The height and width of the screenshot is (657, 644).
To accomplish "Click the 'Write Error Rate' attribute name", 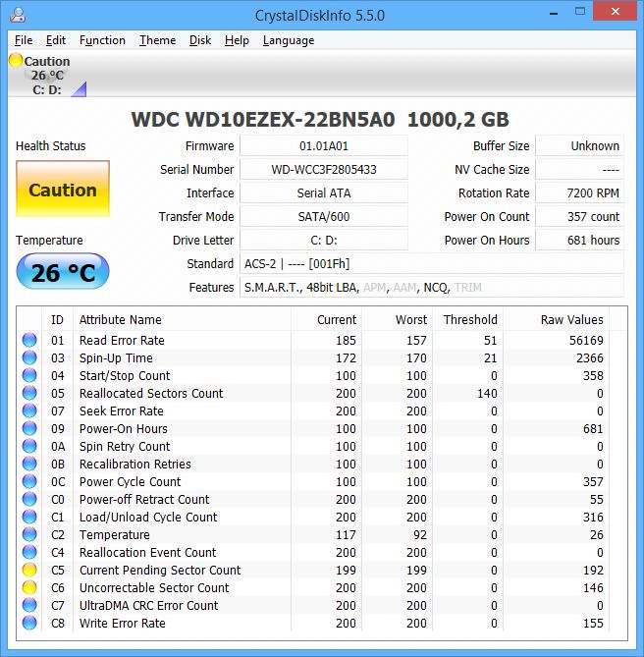I will (x=123, y=623).
